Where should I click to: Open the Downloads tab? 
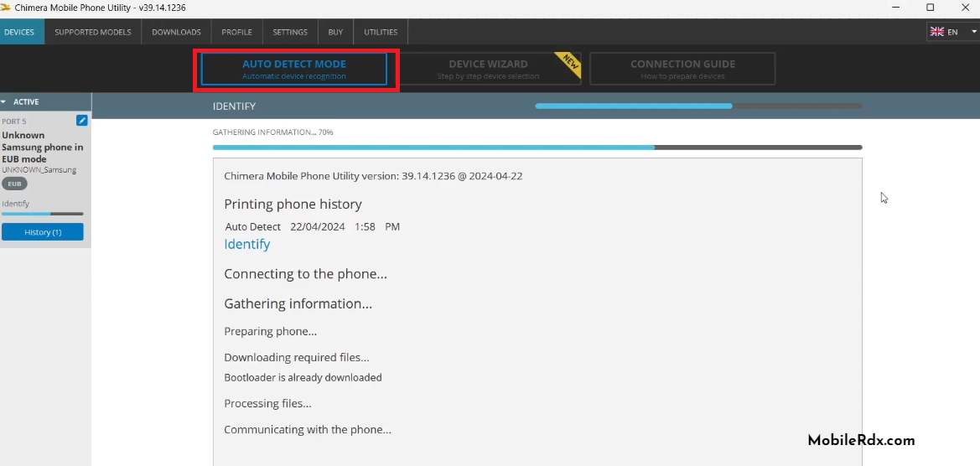pyautogui.click(x=176, y=32)
